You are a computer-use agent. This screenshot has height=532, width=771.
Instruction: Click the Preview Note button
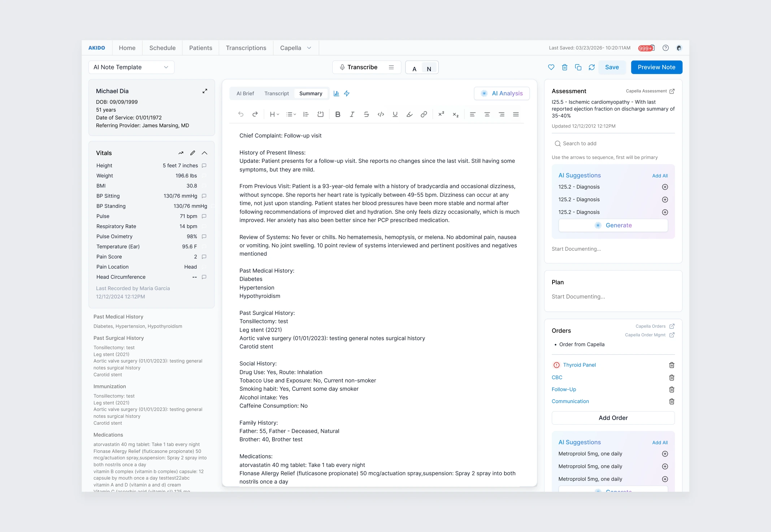656,67
